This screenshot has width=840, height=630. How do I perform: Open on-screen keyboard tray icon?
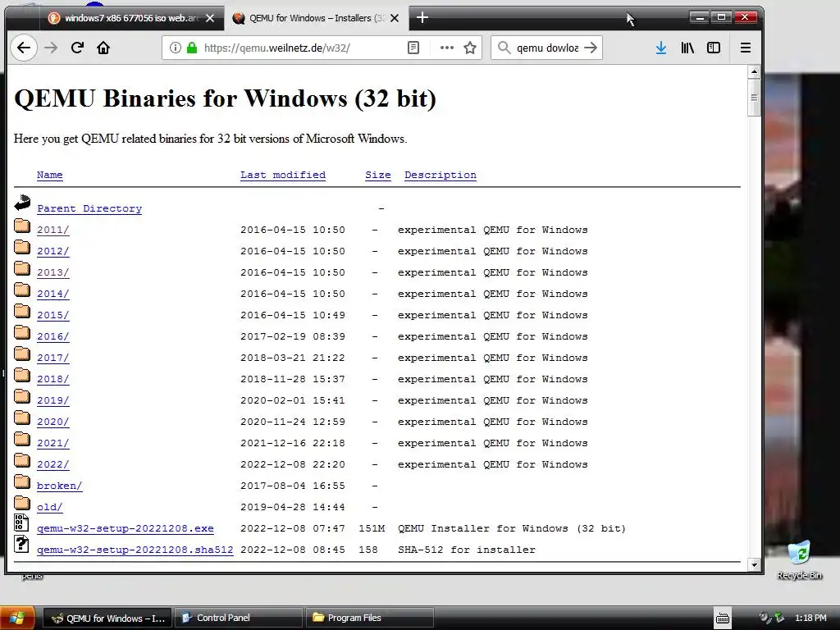[x=722, y=619]
